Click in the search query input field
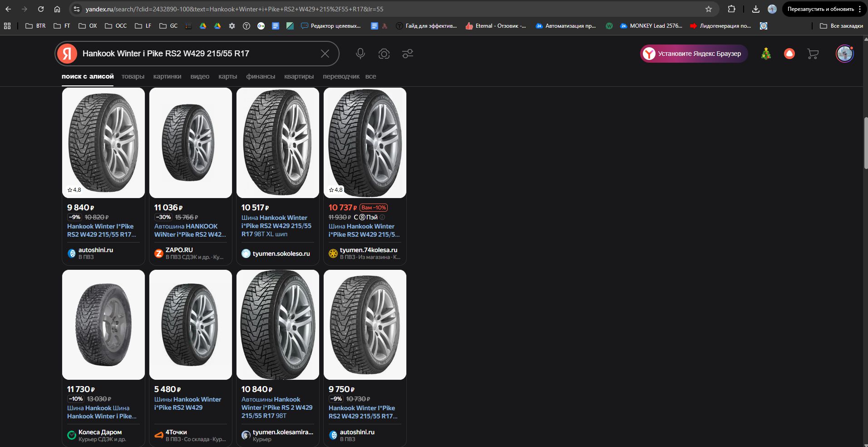The width and height of the screenshot is (868, 447). pyautogui.click(x=195, y=54)
